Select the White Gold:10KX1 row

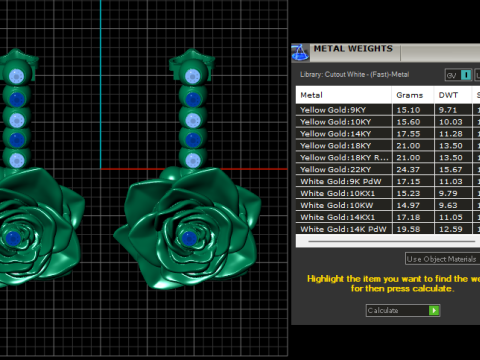coord(388,193)
